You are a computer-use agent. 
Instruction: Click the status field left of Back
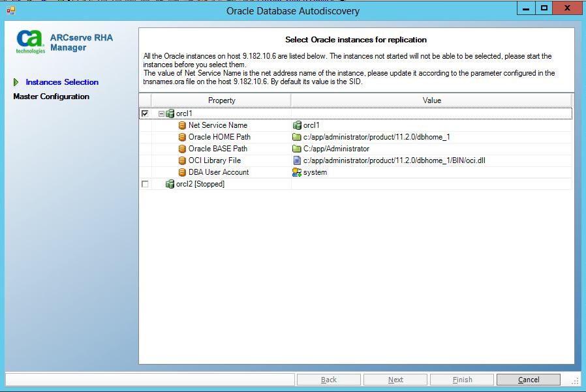pos(150,380)
